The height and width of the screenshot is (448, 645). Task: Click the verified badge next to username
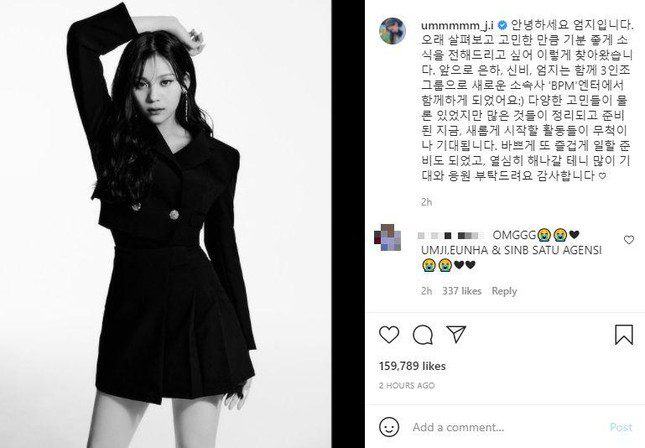502,25
